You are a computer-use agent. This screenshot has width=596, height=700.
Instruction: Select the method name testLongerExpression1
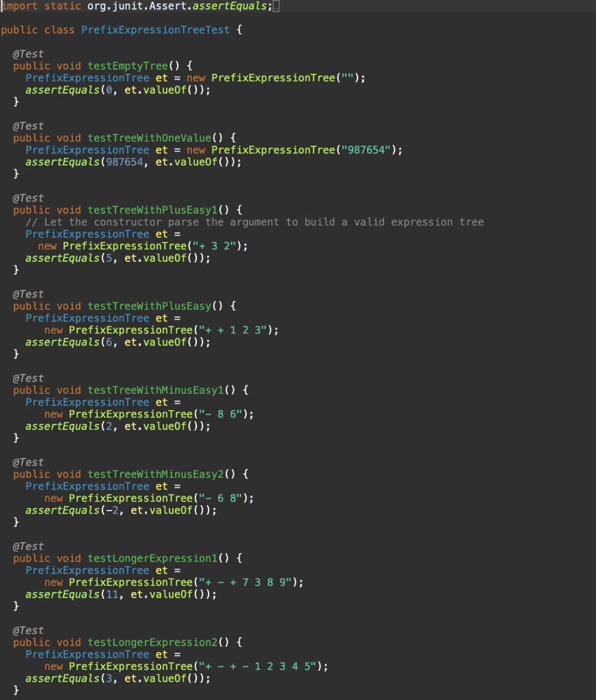[x=152, y=558]
